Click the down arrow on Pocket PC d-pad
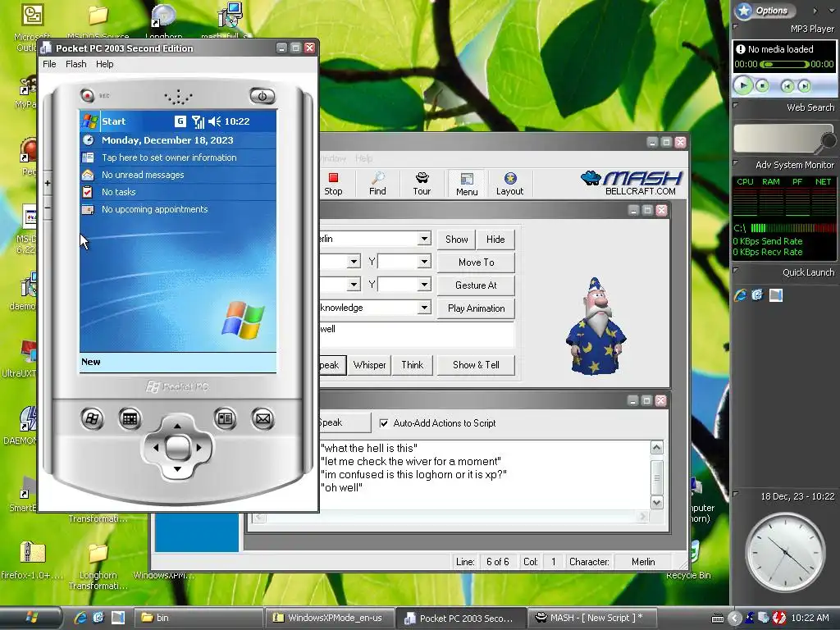This screenshot has width=840, height=630. coord(177,469)
